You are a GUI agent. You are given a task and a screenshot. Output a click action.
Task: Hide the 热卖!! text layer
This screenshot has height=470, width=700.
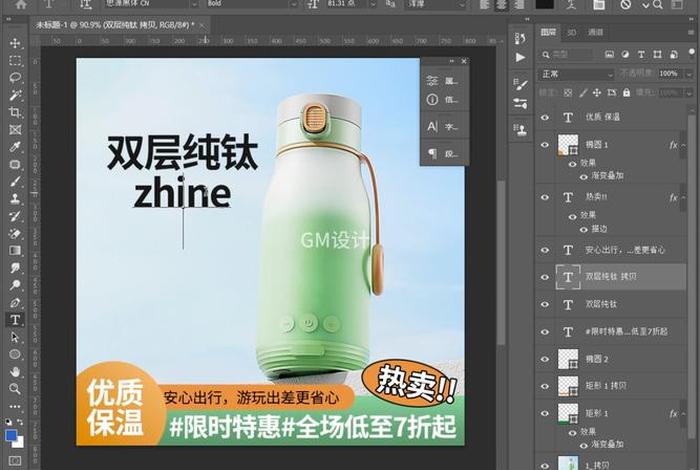coord(545,197)
